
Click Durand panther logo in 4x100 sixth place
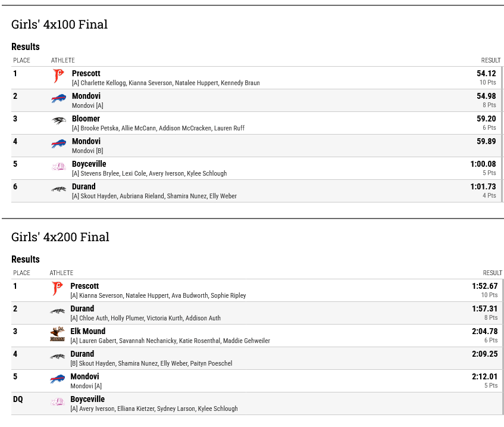(58, 189)
